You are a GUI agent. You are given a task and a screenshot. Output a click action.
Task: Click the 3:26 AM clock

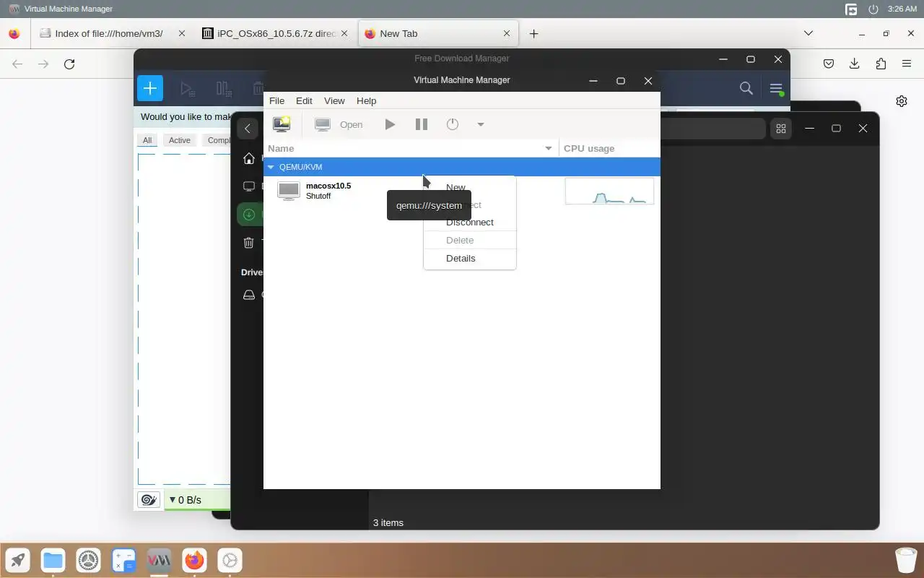pyautogui.click(x=902, y=9)
